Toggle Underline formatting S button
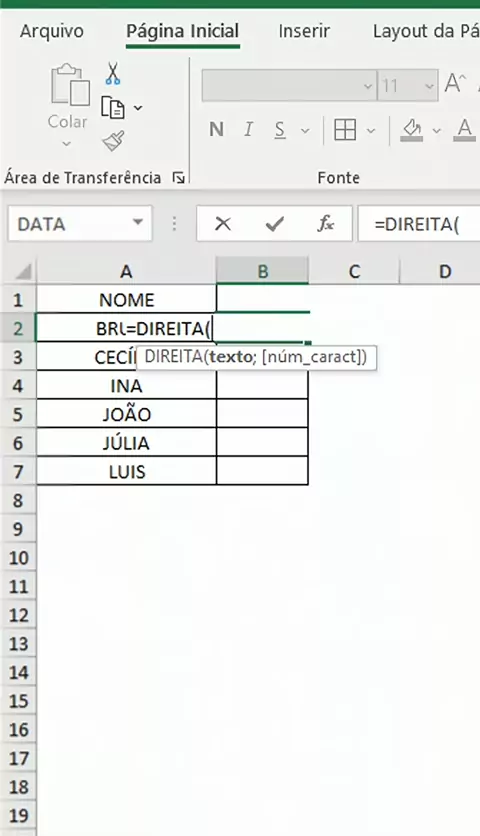The height and width of the screenshot is (836, 480). (280, 130)
